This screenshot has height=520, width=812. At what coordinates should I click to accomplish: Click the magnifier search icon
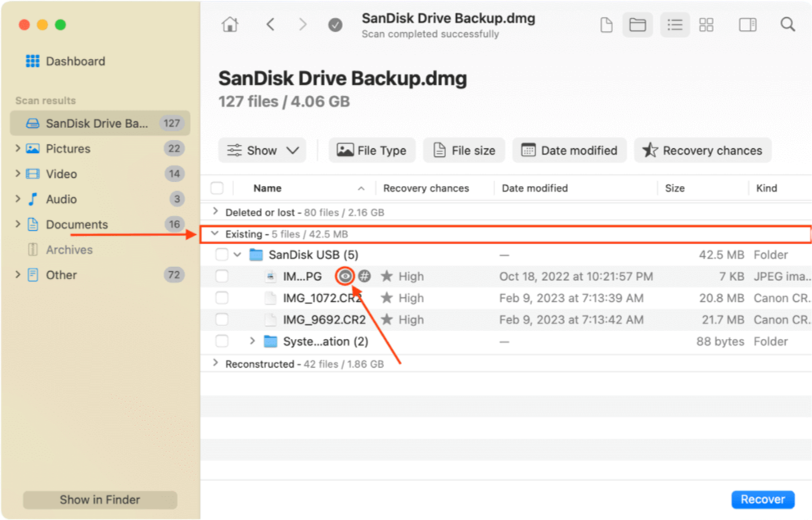[x=787, y=25]
